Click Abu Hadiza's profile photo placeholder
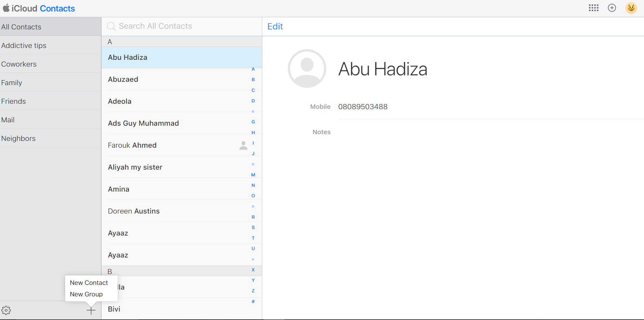644x320 pixels. pyautogui.click(x=307, y=69)
